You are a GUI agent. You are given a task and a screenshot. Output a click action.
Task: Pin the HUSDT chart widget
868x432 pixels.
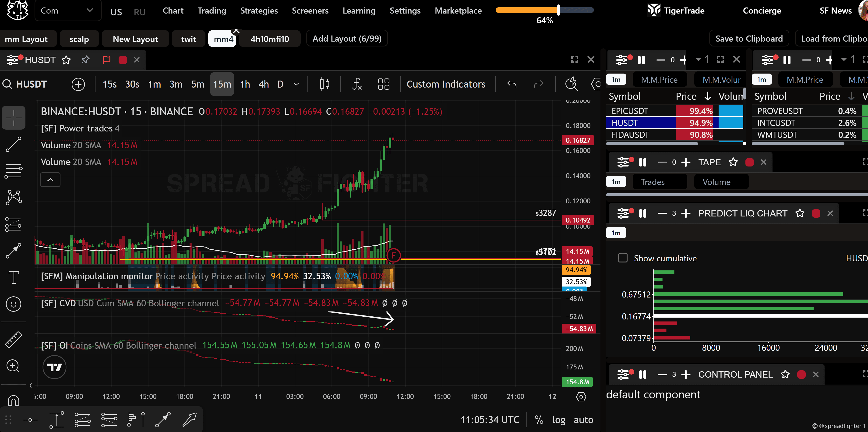point(85,60)
